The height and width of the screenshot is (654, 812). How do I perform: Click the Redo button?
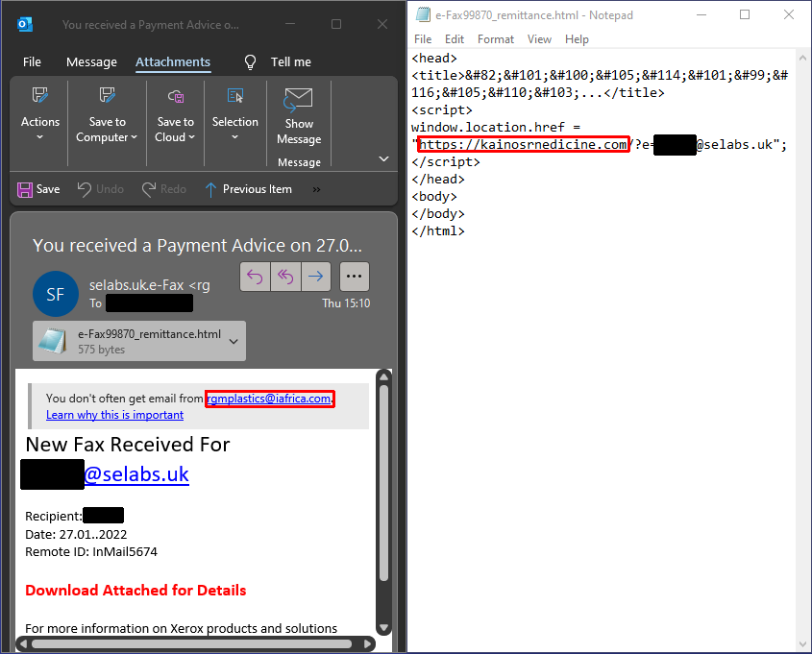click(164, 189)
